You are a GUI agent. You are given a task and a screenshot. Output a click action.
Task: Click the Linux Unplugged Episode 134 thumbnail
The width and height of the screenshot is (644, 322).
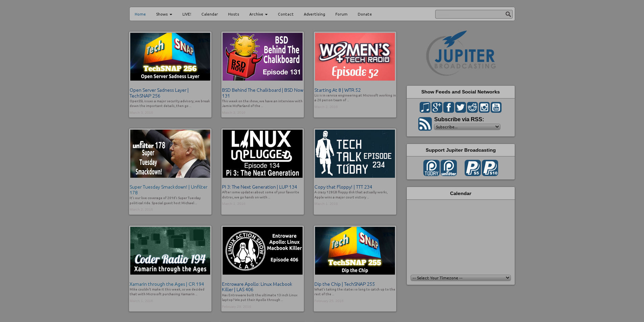coord(263,154)
